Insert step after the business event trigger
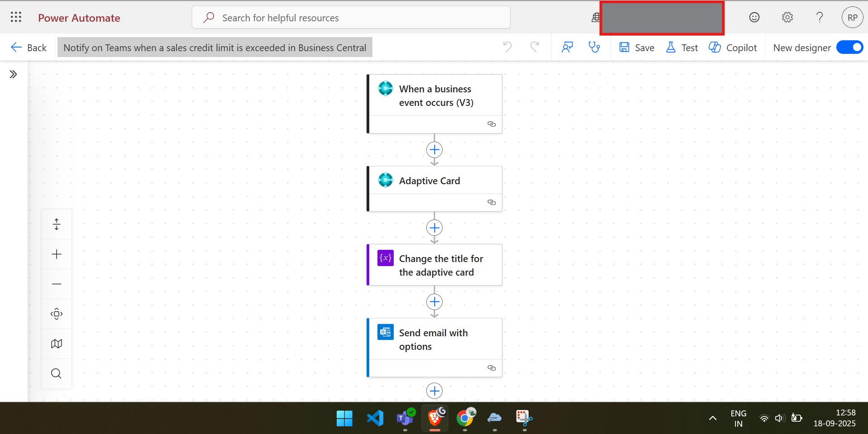This screenshot has height=434, width=868. tap(434, 150)
